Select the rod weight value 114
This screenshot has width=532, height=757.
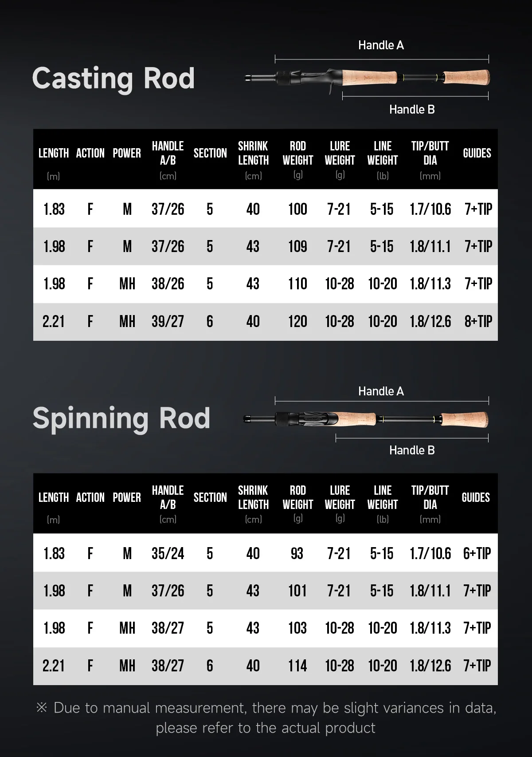(x=297, y=666)
